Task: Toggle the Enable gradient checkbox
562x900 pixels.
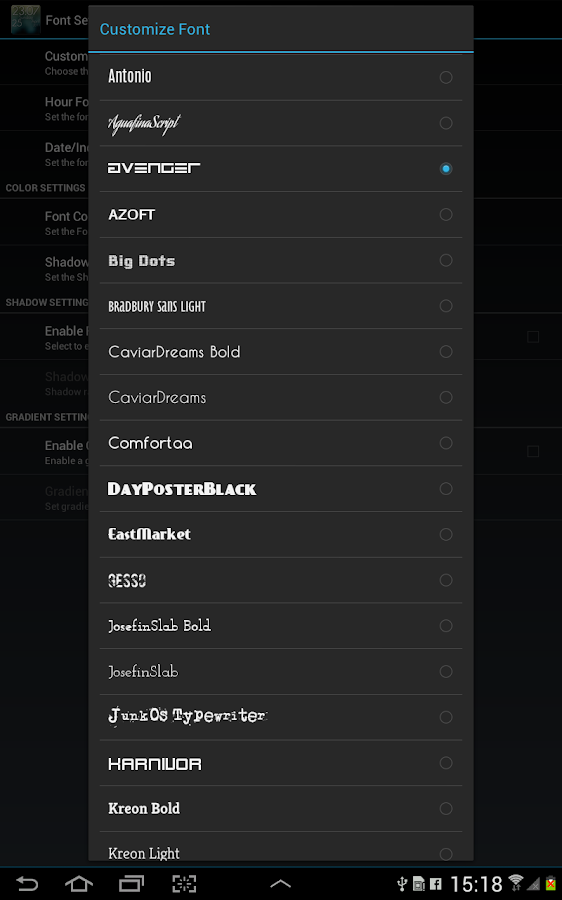Action: [533, 452]
